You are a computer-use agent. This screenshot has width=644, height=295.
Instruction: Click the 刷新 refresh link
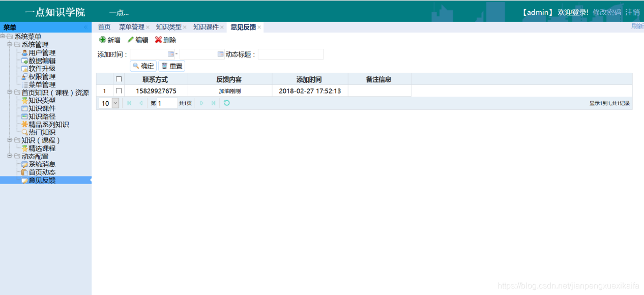pos(637,26)
